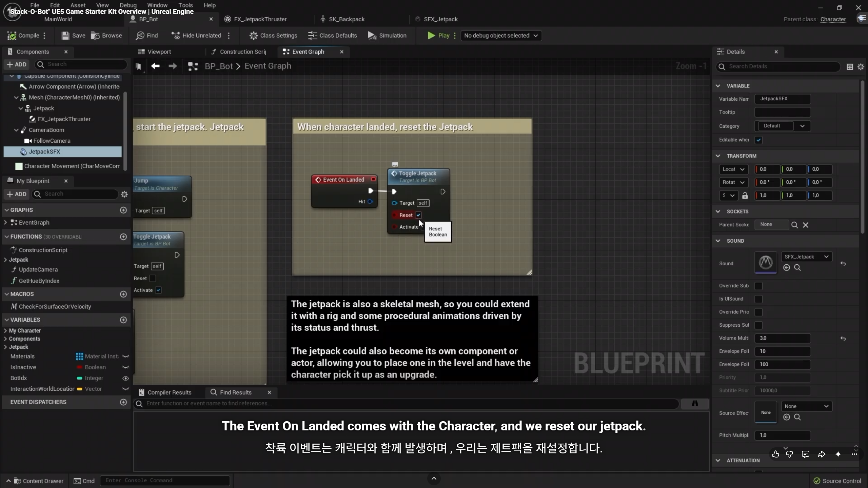Open the Debug menu

(x=128, y=5)
